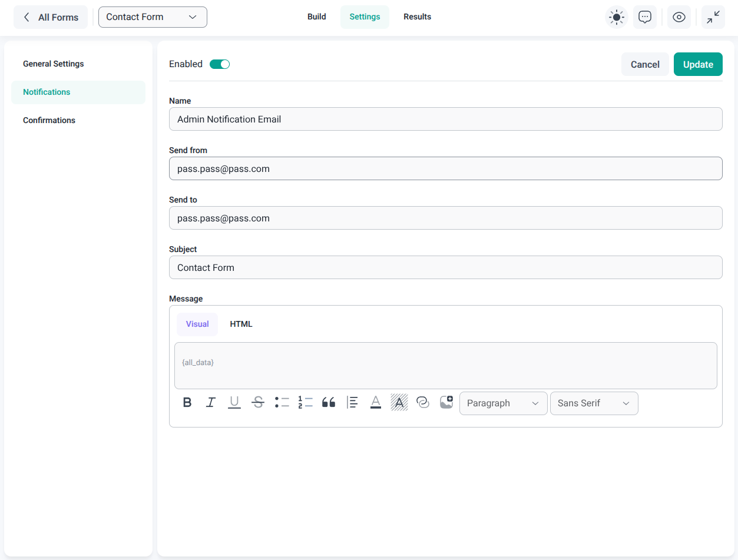Add a blockquote to message

coord(329,403)
